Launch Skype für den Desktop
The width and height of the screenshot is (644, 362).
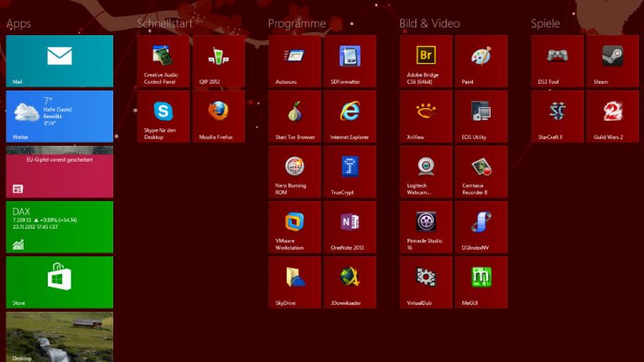[163, 116]
